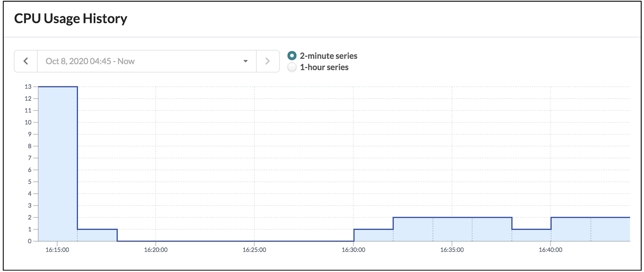
Task: Click the 16:40:00 x-axis time label
Action: [551, 250]
